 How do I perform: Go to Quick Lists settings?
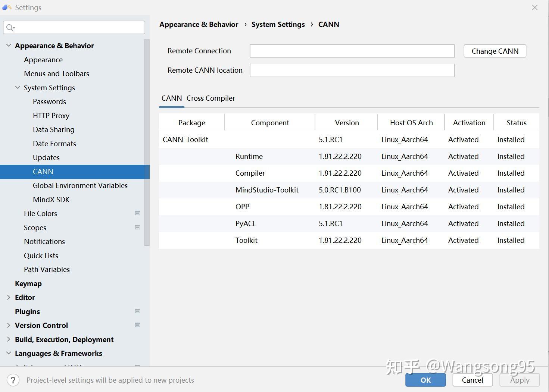pos(41,255)
